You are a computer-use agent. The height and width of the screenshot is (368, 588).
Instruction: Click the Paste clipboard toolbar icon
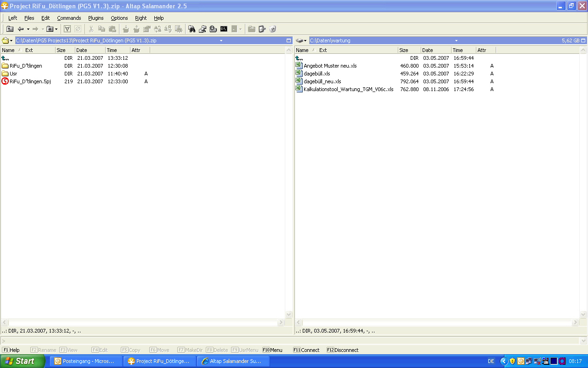[x=112, y=29]
